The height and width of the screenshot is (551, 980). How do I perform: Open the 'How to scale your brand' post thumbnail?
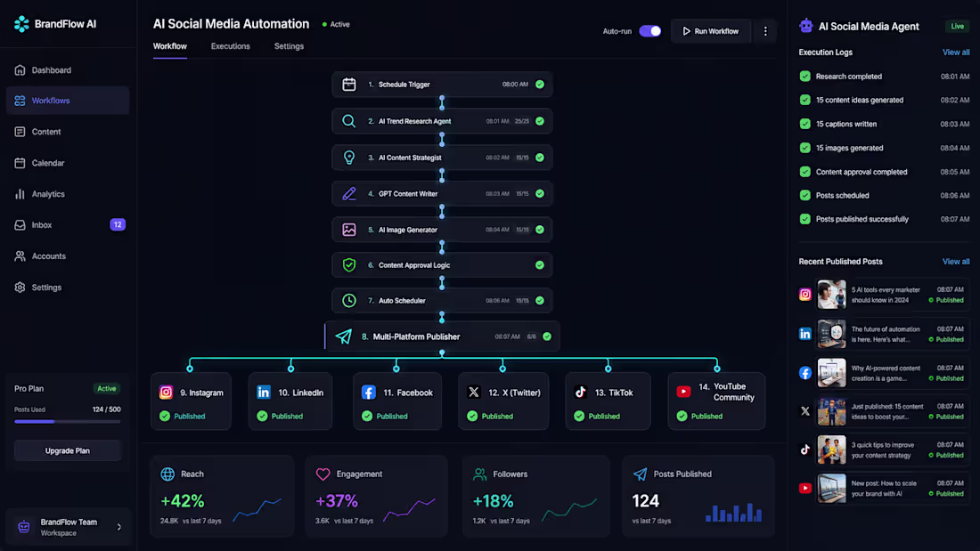coord(831,488)
